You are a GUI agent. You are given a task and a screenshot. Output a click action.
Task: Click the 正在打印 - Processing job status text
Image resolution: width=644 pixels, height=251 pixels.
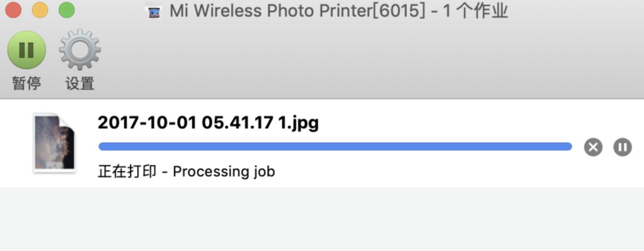(x=186, y=172)
